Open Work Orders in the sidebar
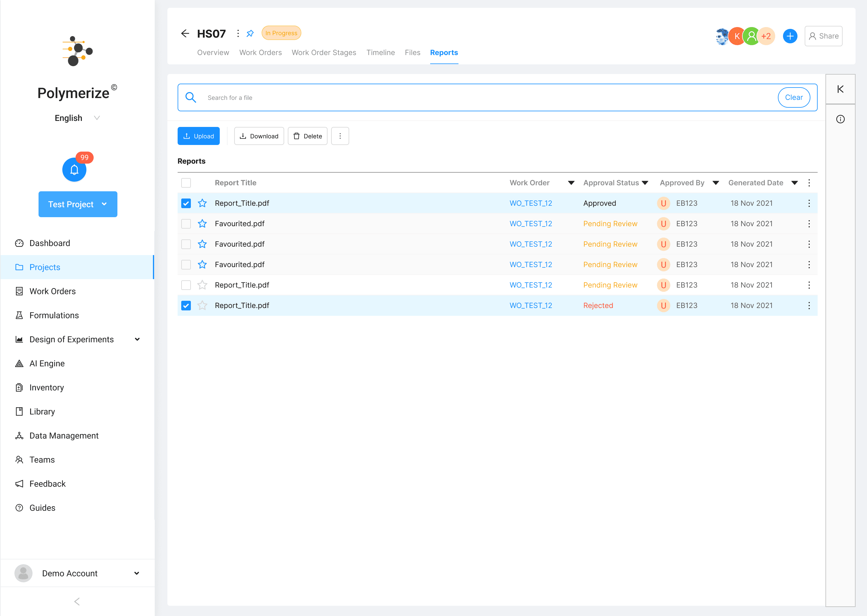 [52, 291]
